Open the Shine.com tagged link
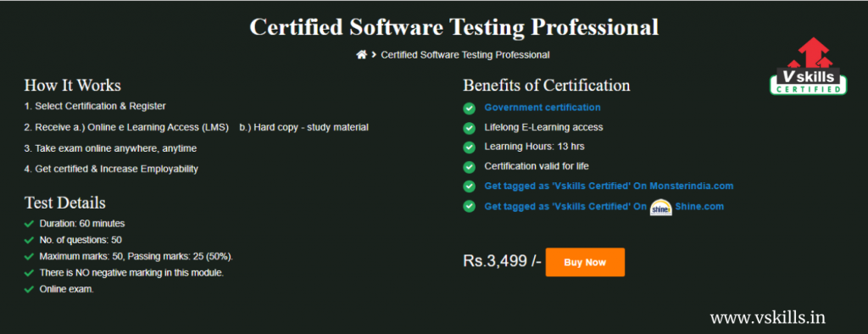 coord(604,207)
